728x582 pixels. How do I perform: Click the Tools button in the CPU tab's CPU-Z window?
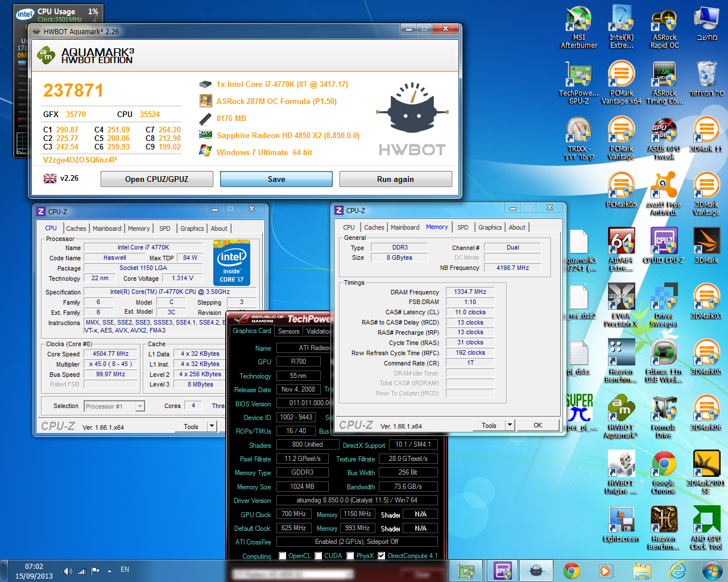click(x=191, y=426)
